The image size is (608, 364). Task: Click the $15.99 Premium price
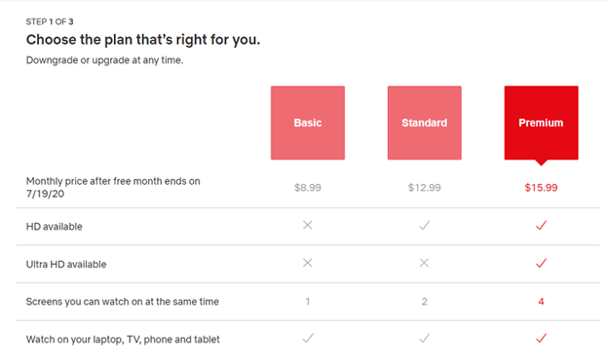pyautogui.click(x=541, y=188)
